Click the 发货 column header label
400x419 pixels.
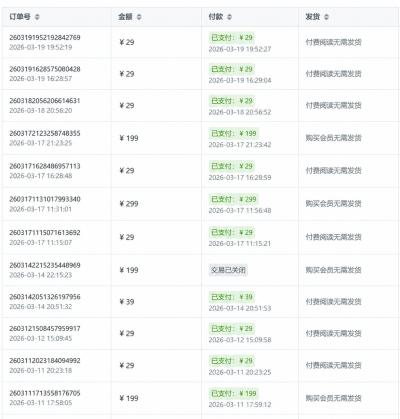313,17
